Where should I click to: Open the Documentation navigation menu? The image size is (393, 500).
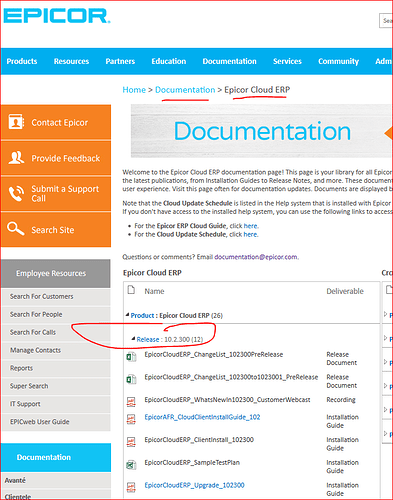pos(229,61)
